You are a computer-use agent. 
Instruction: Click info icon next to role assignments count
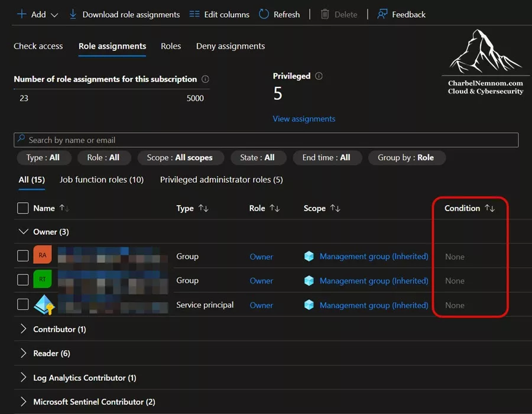pos(205,79)
